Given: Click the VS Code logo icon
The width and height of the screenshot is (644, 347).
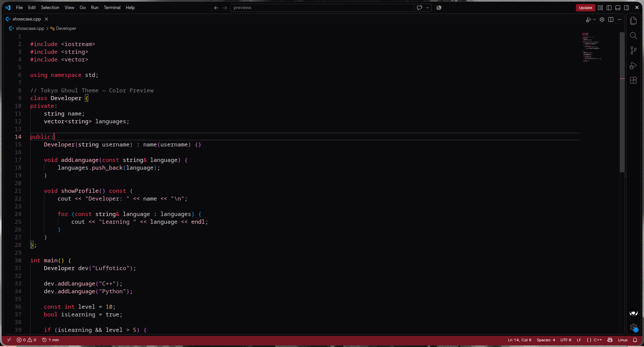Looking at the screenshot, I should pyautogui.click(x=8, y=8).
